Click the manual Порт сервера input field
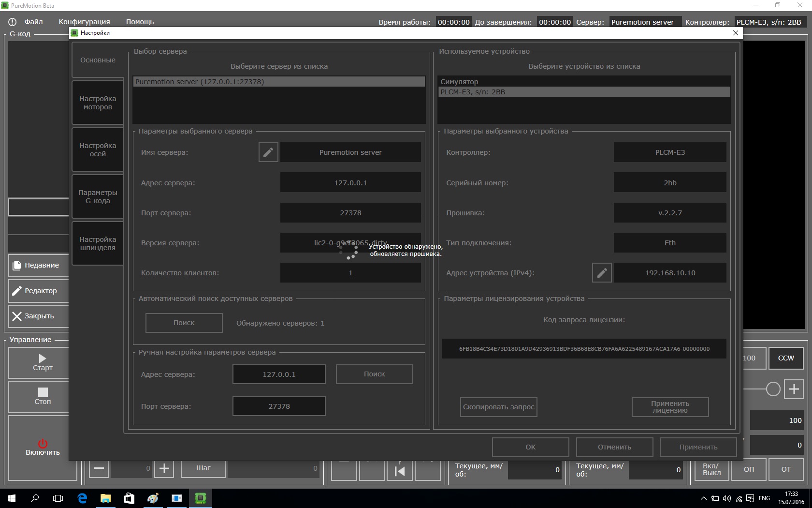 click(x=279, y=406)
